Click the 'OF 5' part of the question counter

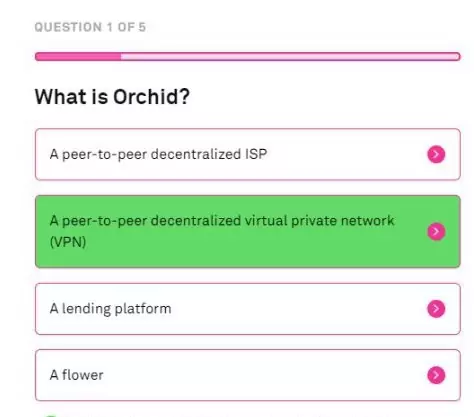point(132,27)
